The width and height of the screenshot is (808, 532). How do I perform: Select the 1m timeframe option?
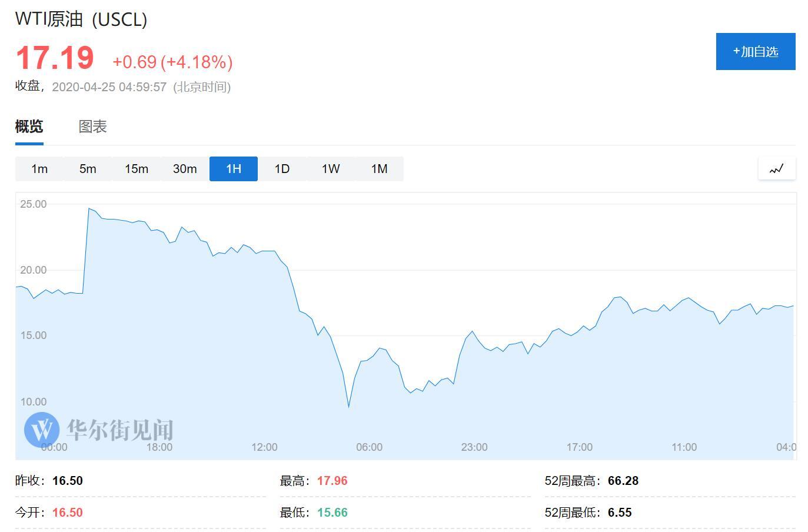pos(39,168)
